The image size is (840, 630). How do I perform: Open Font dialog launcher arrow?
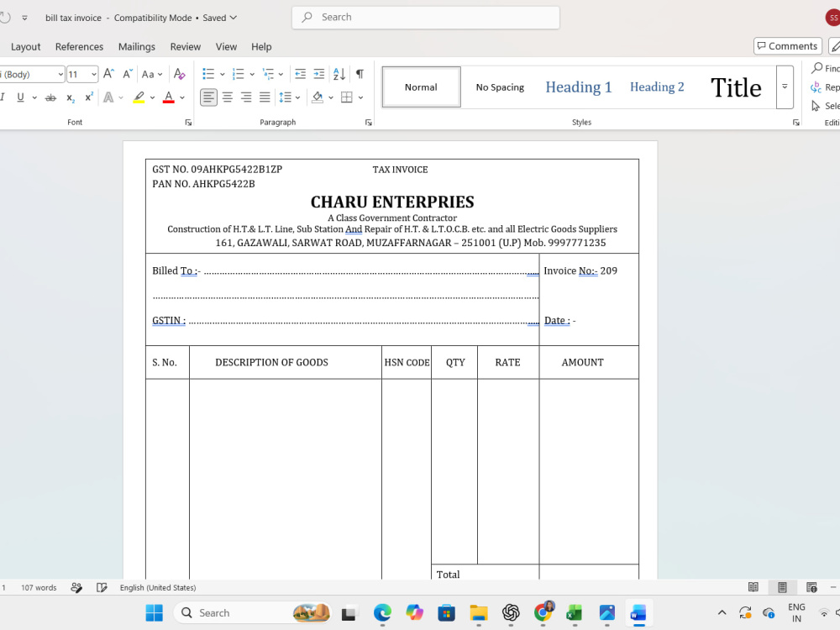(x=188, y=123)
